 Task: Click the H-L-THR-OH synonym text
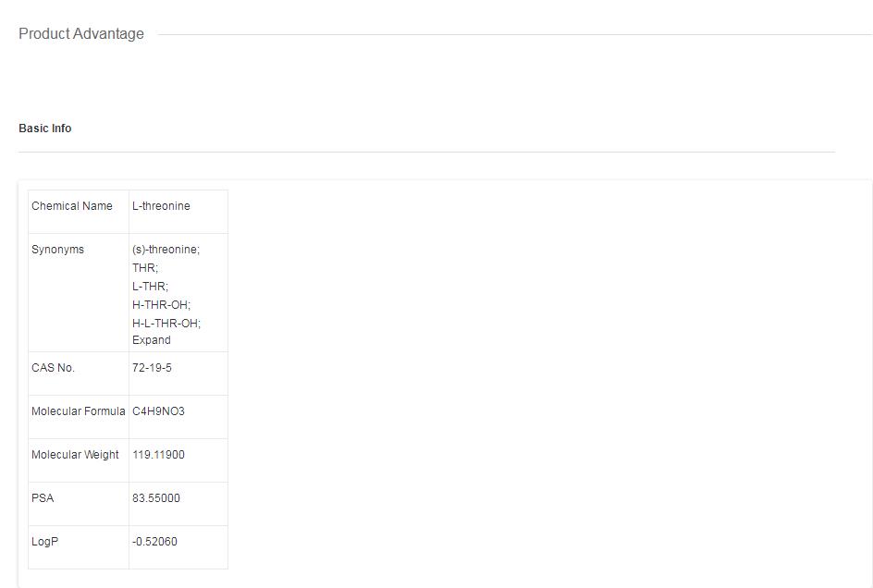pyautogui.click(x=166, y=323)
